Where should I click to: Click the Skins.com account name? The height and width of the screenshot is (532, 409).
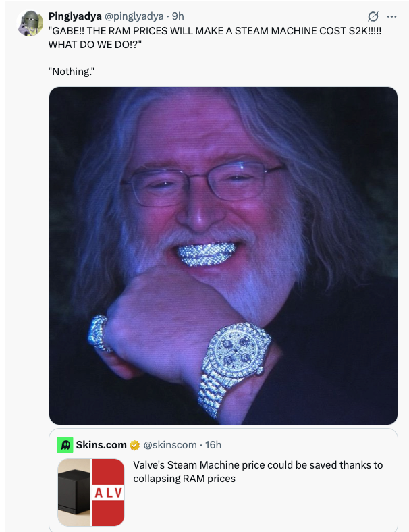coord(101,444)
